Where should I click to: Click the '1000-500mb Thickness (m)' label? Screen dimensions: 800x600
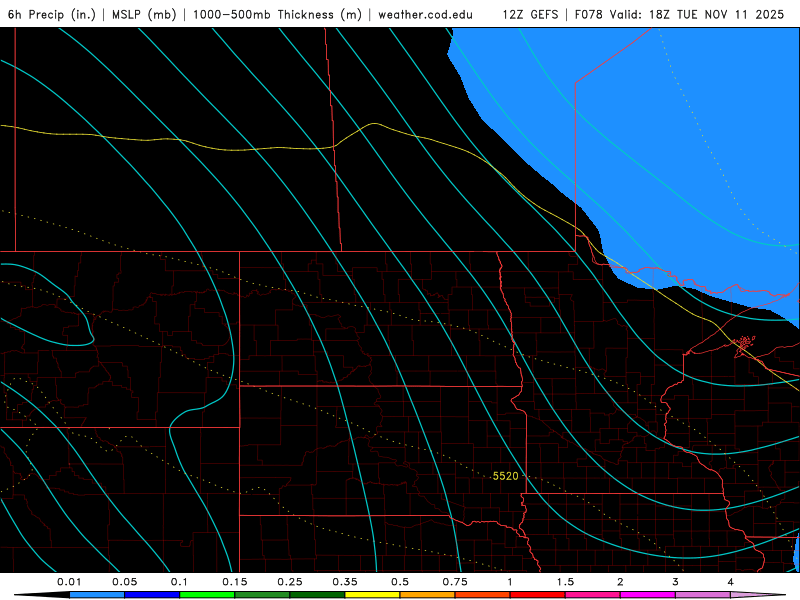click(x=277, y=14)
